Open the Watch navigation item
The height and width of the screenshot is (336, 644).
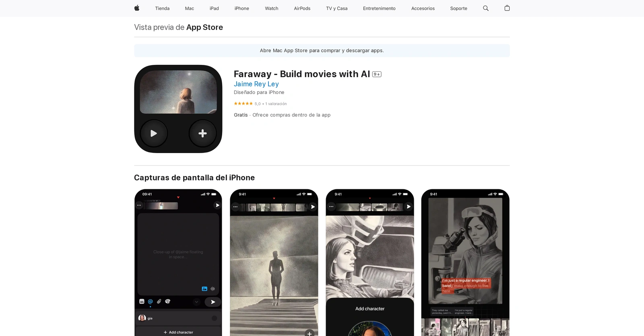[x=272, y=8]
